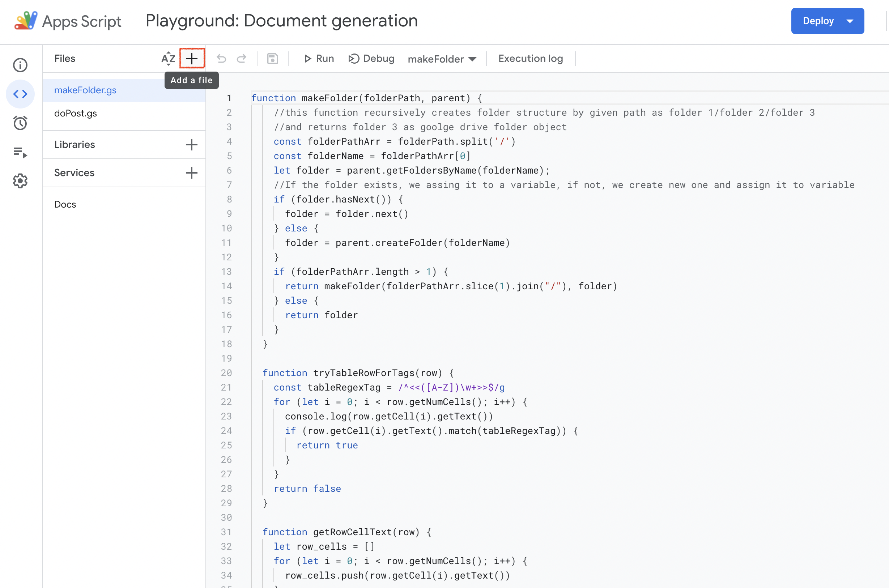Open the Executions list icon

[20, 152]
